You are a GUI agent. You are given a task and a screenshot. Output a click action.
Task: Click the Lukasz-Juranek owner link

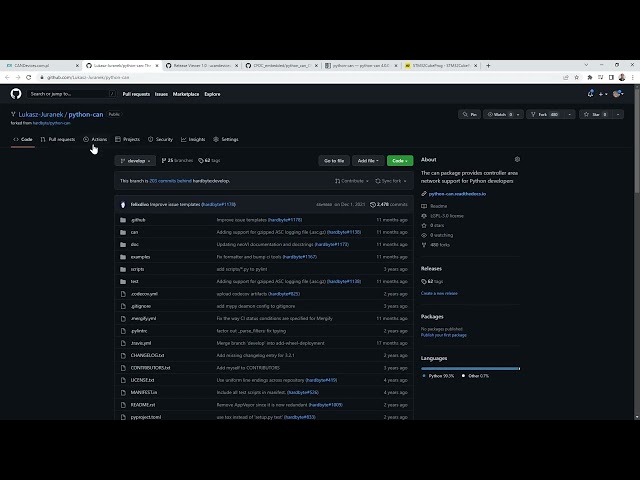[x=41, y=115]
